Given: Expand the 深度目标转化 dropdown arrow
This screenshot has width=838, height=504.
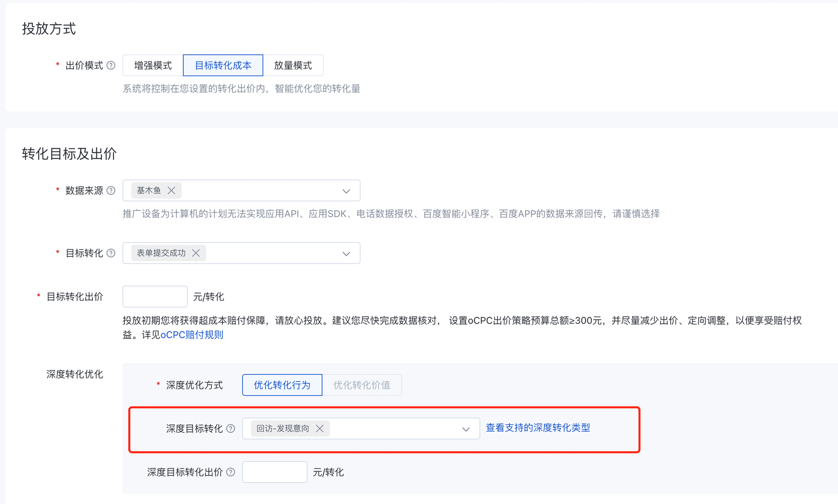Looking at the screenshot, I should pyautogui.click(x=466, y=429).
